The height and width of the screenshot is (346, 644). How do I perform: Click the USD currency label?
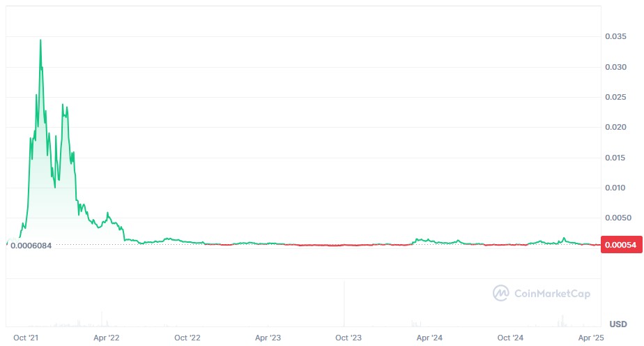click(618, 324)
